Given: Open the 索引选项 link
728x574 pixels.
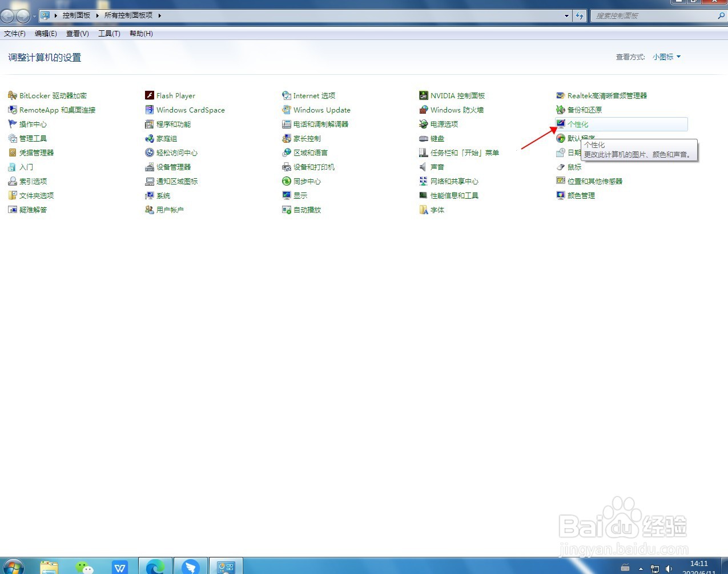Looking at the screenshot, I should pos(33,181).
